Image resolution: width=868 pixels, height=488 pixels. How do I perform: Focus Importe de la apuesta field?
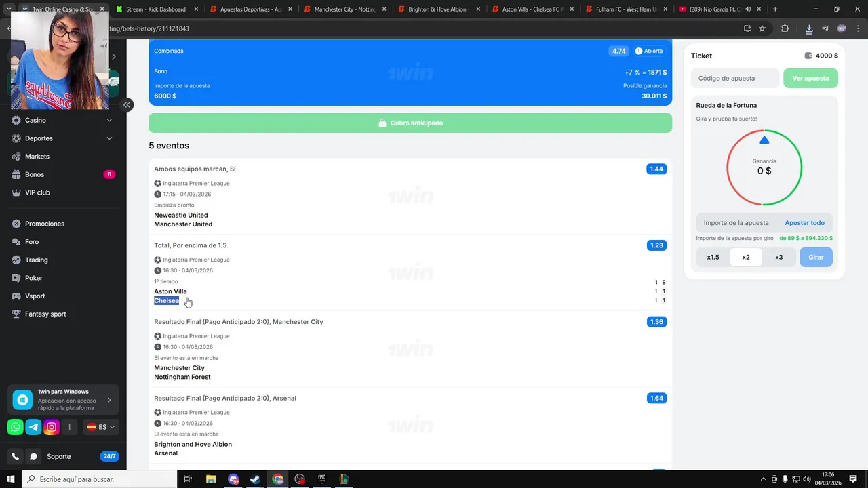(738, 223)
